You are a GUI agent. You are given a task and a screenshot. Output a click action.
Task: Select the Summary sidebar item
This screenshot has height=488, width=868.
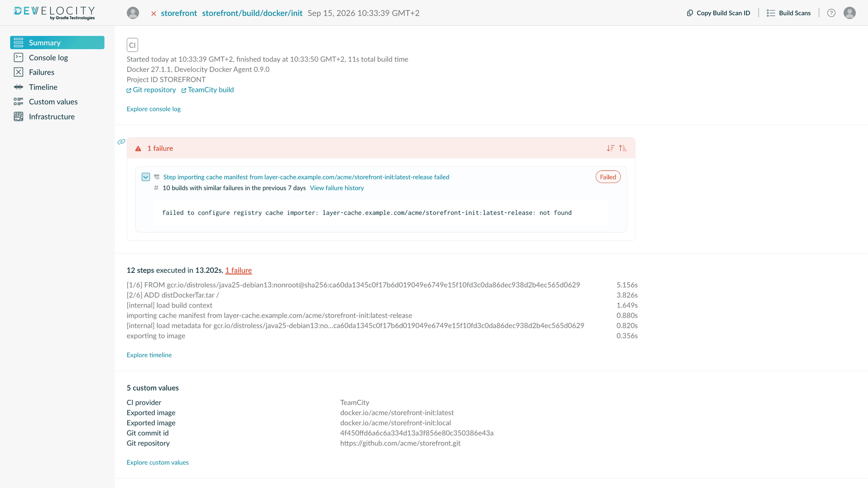(x=57, y=42)
